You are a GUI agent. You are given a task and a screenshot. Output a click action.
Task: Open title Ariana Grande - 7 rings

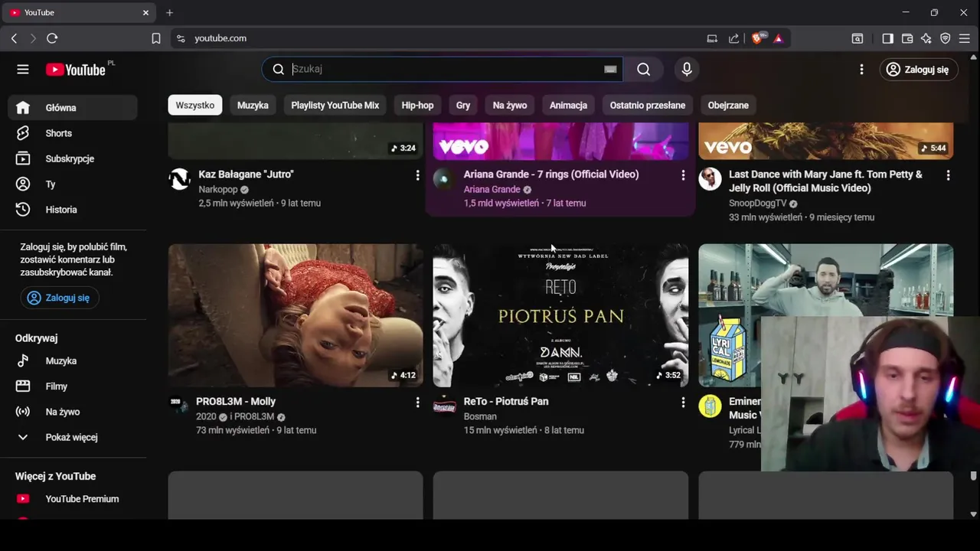click(551, 174)
